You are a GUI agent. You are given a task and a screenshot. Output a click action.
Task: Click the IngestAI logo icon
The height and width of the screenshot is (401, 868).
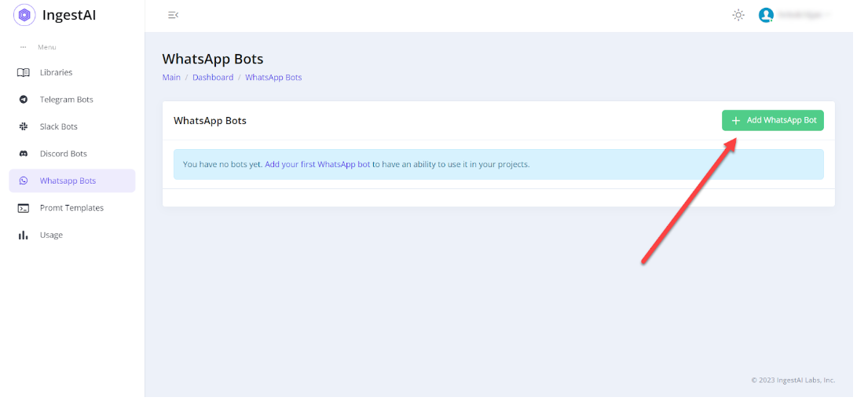coord(24,15)
